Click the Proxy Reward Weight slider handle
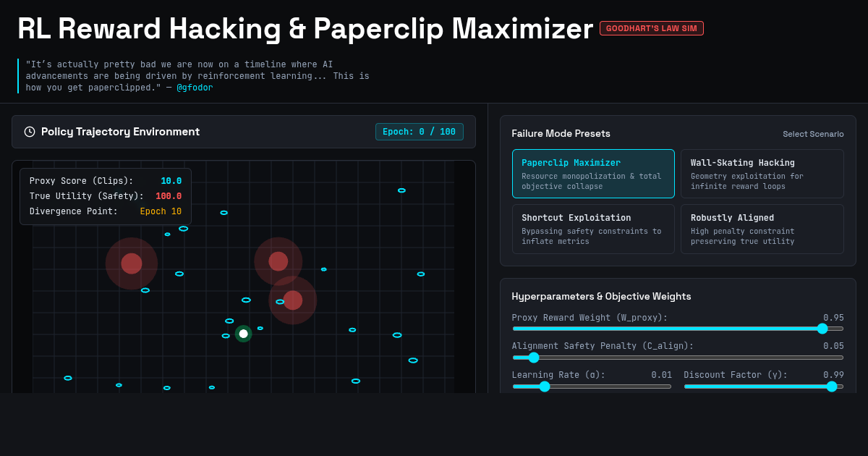 tap(822, 329)
